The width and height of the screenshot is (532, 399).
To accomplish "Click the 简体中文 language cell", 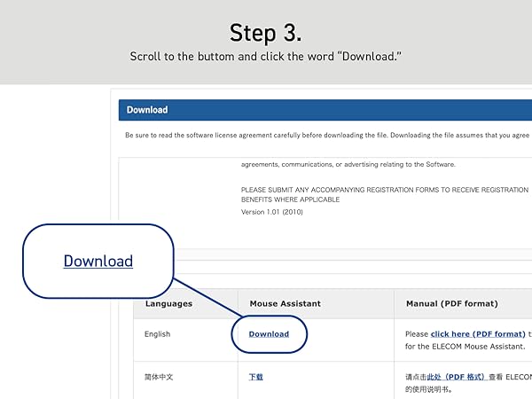I will click(x=159, y=377).
